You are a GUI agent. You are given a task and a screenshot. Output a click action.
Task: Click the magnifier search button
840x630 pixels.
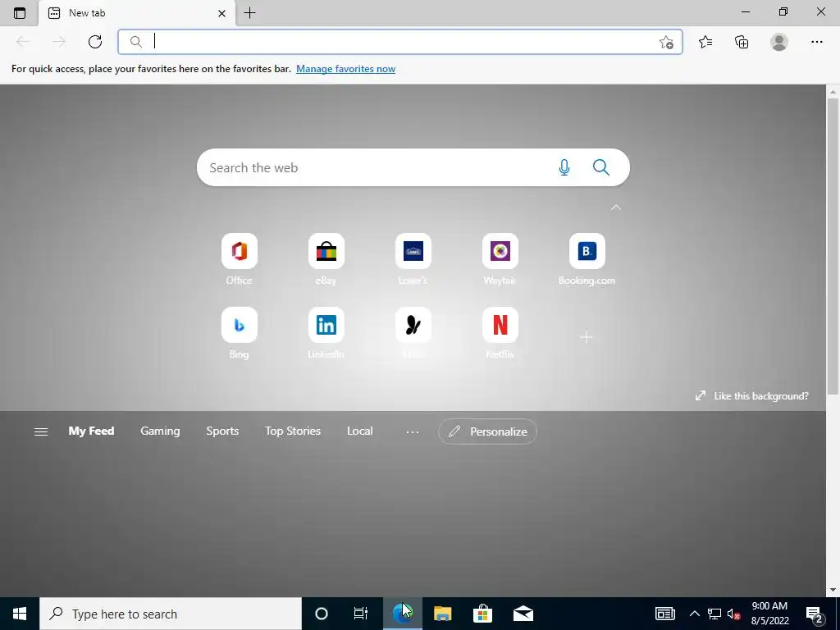(601, 167)
